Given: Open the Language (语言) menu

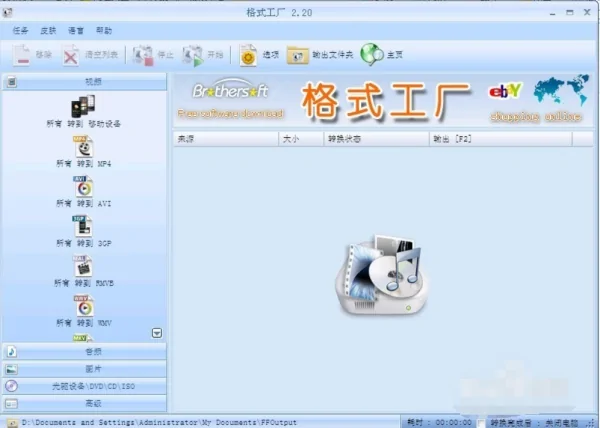Looking at the screenshot, I should (x=76, y=31).
